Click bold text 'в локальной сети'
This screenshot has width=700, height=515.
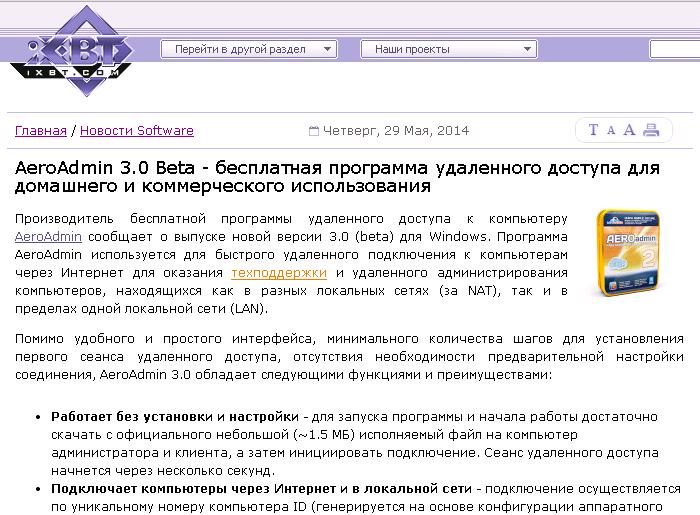[x=412, y=489]
